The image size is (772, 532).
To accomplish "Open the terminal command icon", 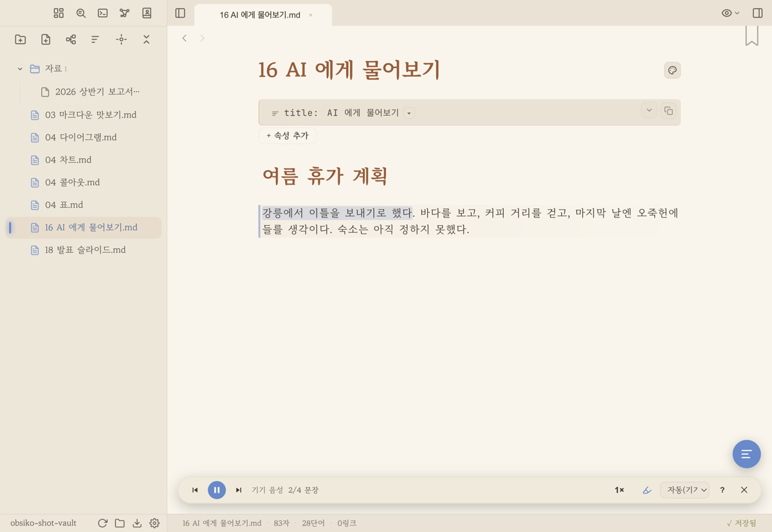I will (x=102, y=13).
